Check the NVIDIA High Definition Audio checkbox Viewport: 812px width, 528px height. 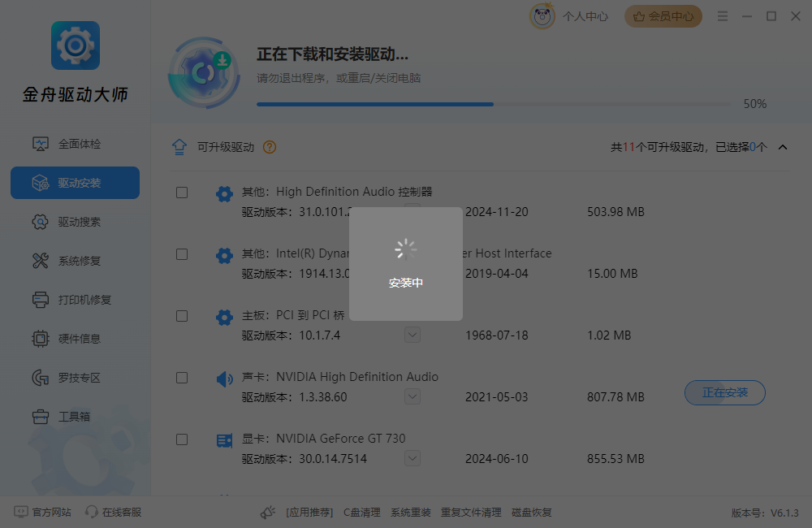[x=182, y=378]
